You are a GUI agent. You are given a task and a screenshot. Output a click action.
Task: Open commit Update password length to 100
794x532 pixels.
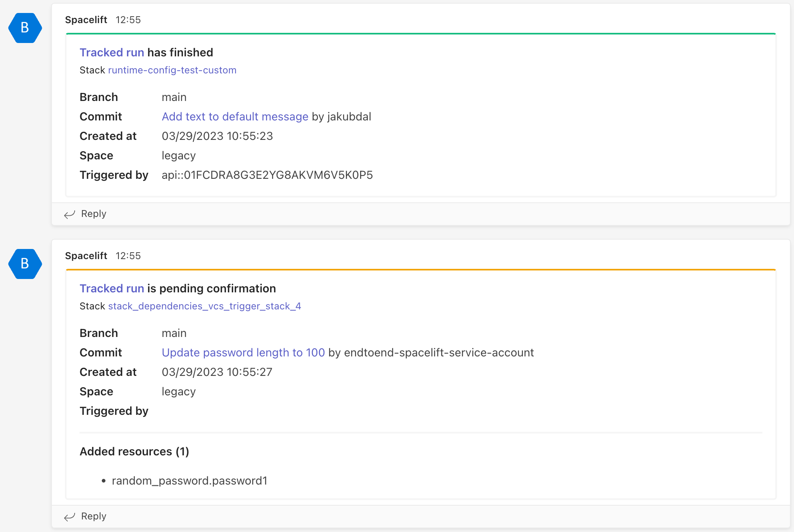(x=243, y=353)
